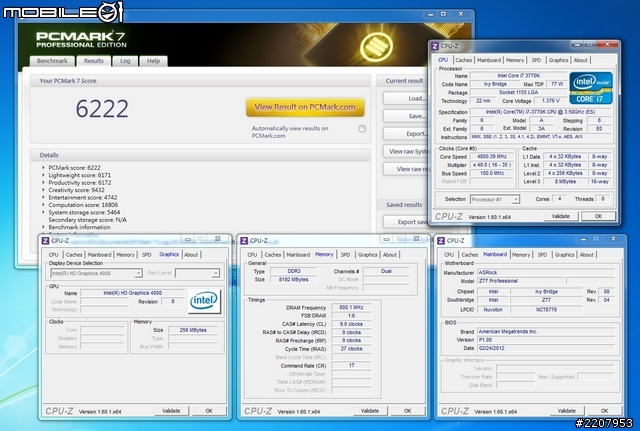
Task: Click the BIOS Date 02/24/2012 field
Action: [x=546, y=348]
